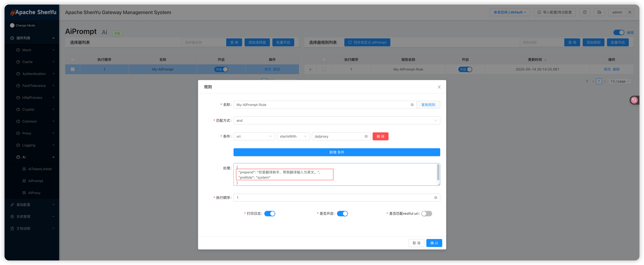Clear the rule name field

tap(412, 105)
